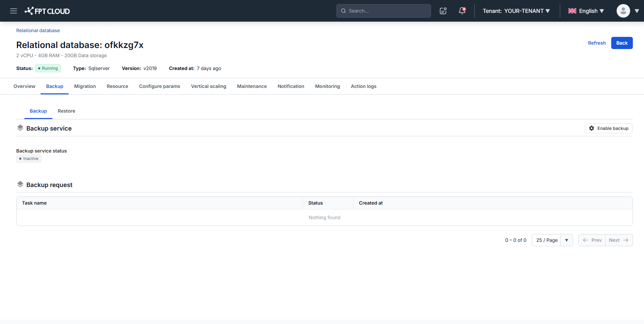Open the Monitoring tab
644x324 pixels.
click(x=328, y=86)
